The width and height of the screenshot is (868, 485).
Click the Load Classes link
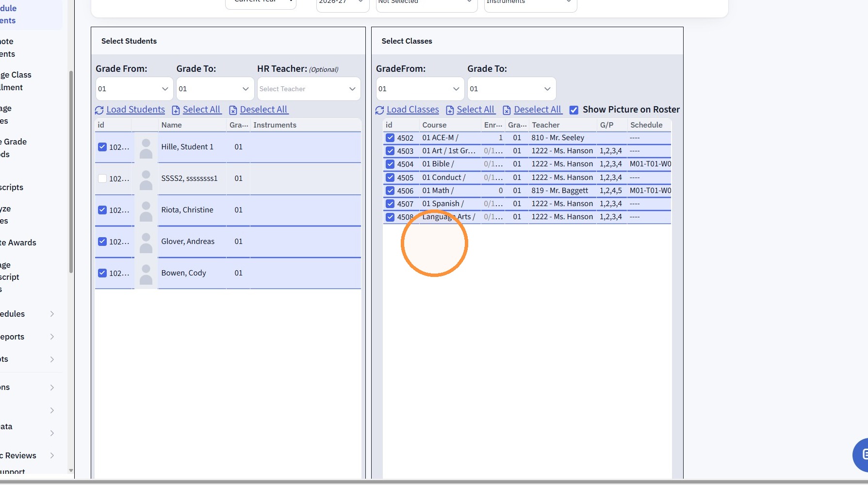[x=412, y=110]
